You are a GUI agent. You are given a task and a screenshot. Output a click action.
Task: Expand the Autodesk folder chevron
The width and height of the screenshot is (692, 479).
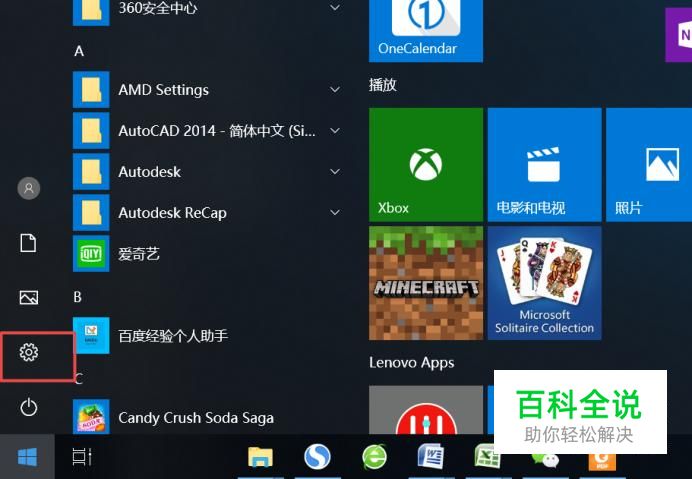click(x=335, y=171)
